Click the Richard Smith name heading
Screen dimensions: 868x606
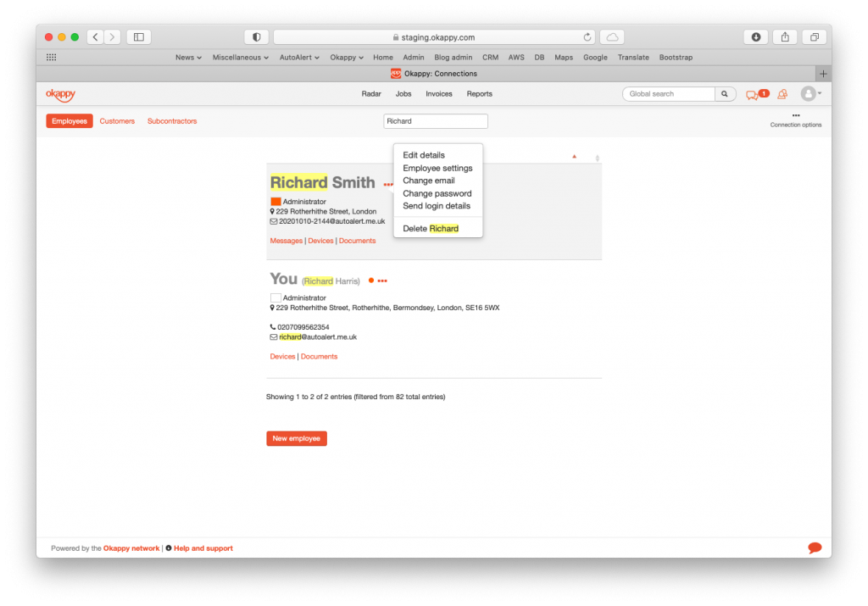coord(323,182)
